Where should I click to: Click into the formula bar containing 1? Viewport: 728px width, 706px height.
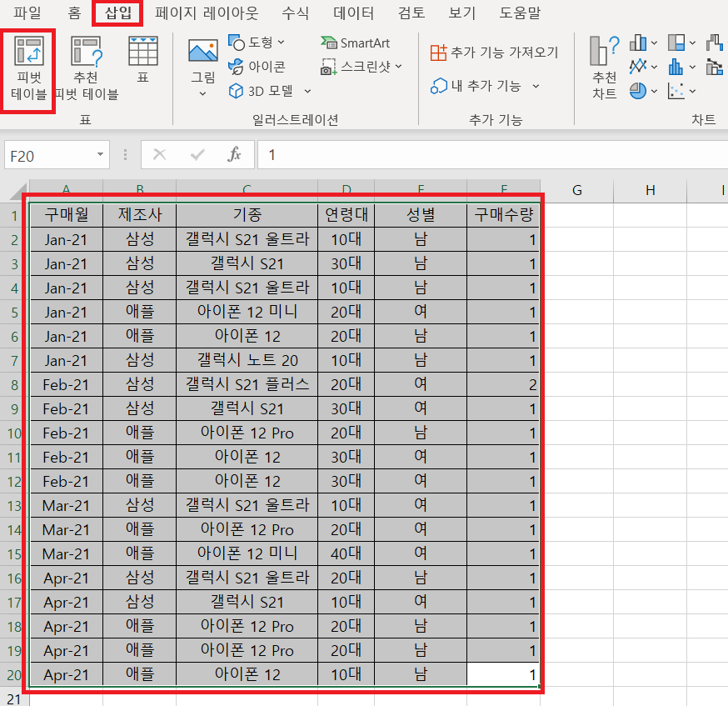tap(492, 155)
